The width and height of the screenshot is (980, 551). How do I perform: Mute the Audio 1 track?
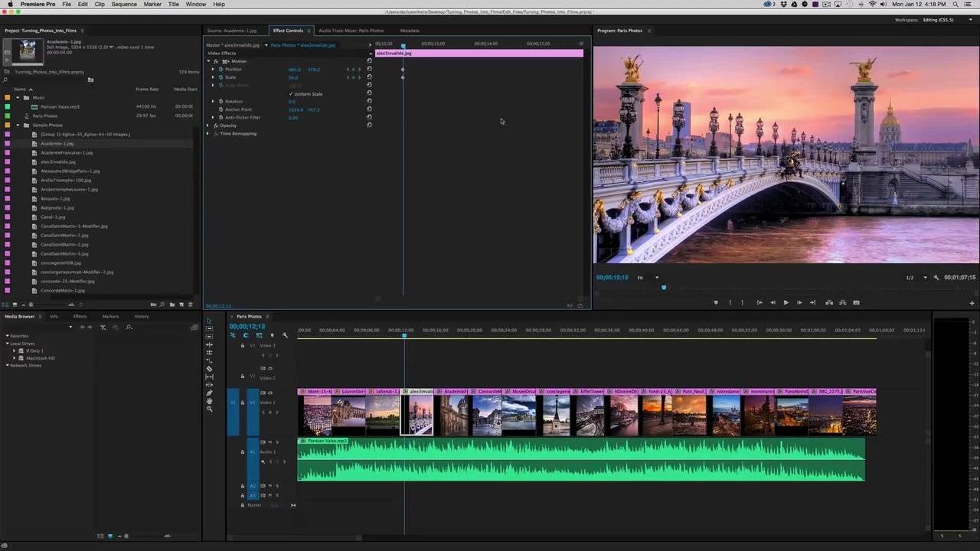coord(269,442)
